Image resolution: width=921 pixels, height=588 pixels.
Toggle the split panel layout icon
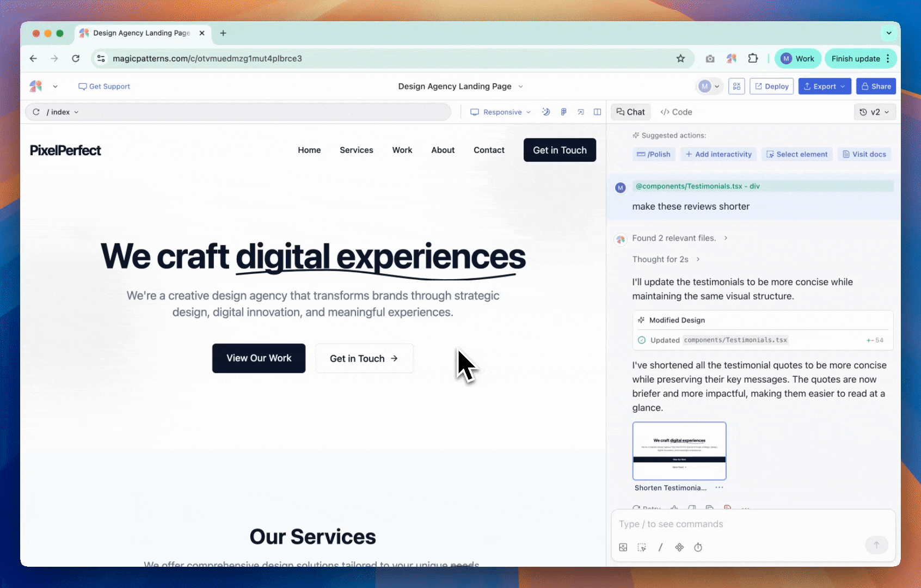(597, 112)
